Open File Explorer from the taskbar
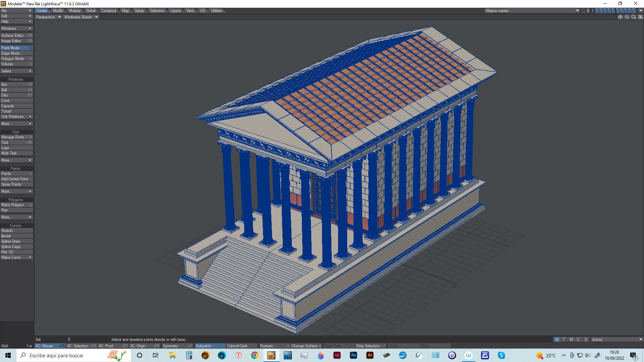The width and height of the screenshot is (644, 362). coord(172,355)
